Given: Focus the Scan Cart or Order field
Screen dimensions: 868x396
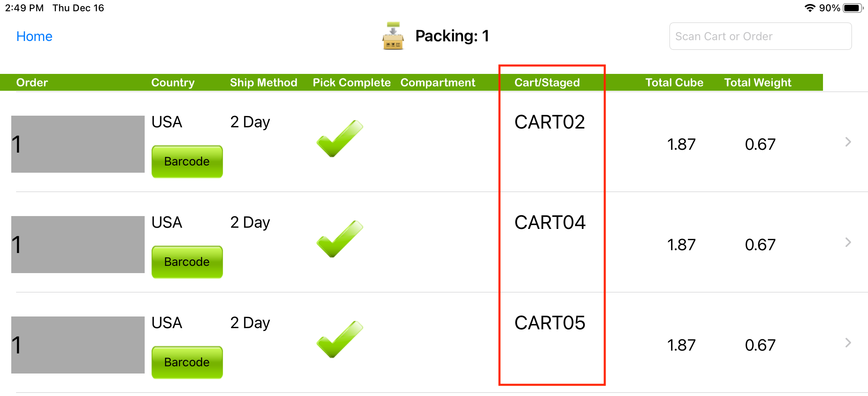Looking at the screenshot, I should click(760, 37).
